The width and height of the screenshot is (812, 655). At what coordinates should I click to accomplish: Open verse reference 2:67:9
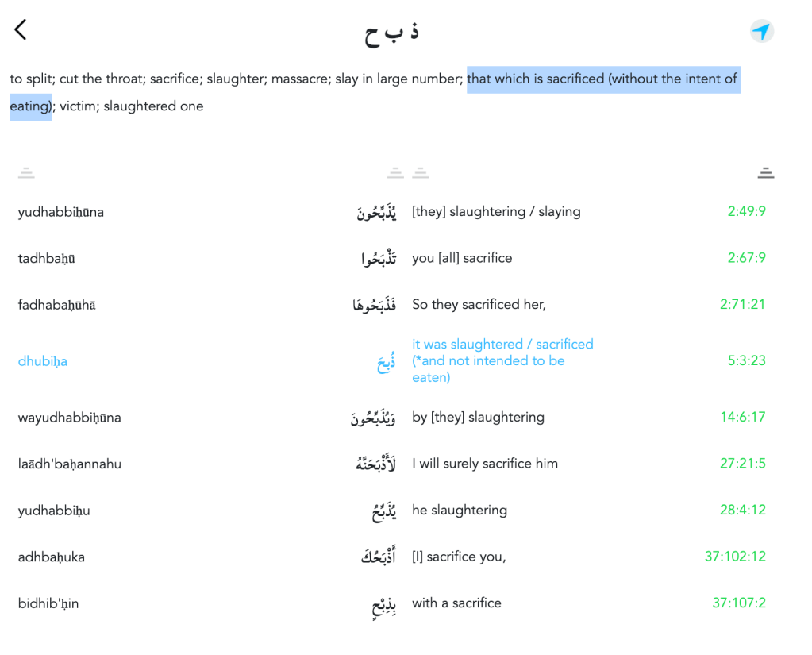746,258
